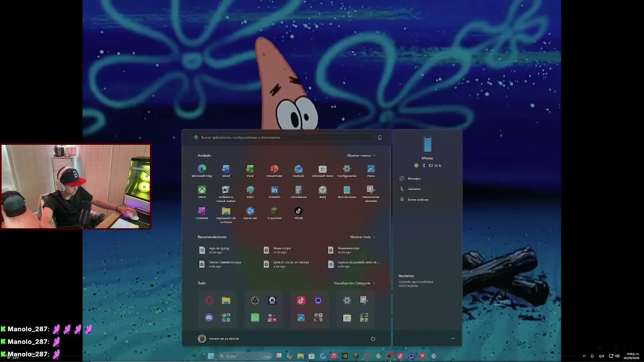Open recommended file 138553-769988105.mp4
The image size is (644, 362).
click(x=220, y=264)
